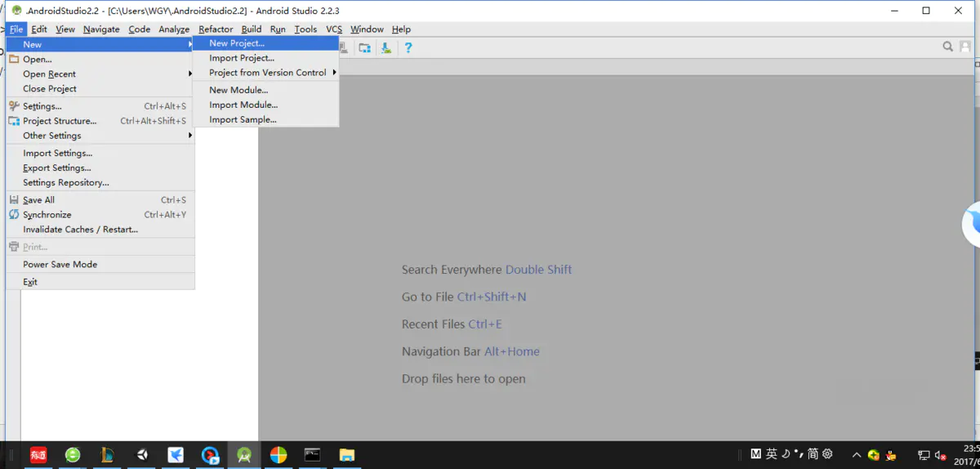Choose Import Settings... menu entry

tap(100, 154)
